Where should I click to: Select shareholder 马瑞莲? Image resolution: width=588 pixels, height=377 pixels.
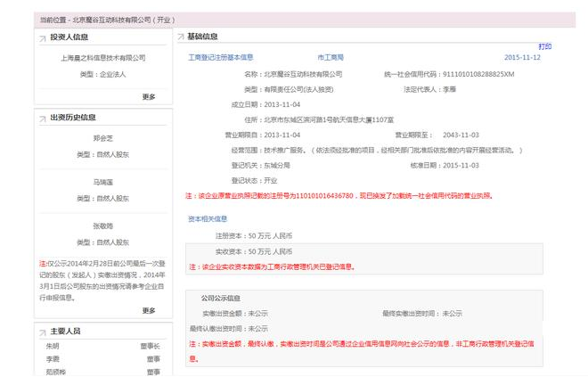(x=103, y=182)
